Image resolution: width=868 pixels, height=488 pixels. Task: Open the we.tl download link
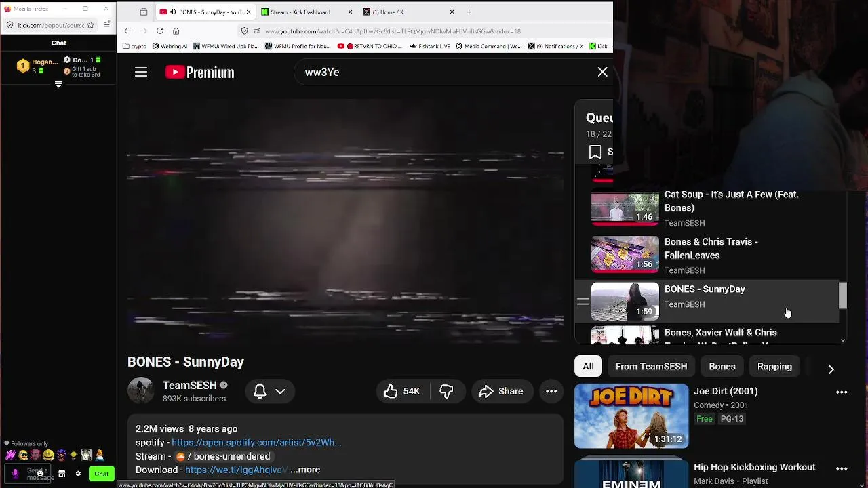pos(236,470)
